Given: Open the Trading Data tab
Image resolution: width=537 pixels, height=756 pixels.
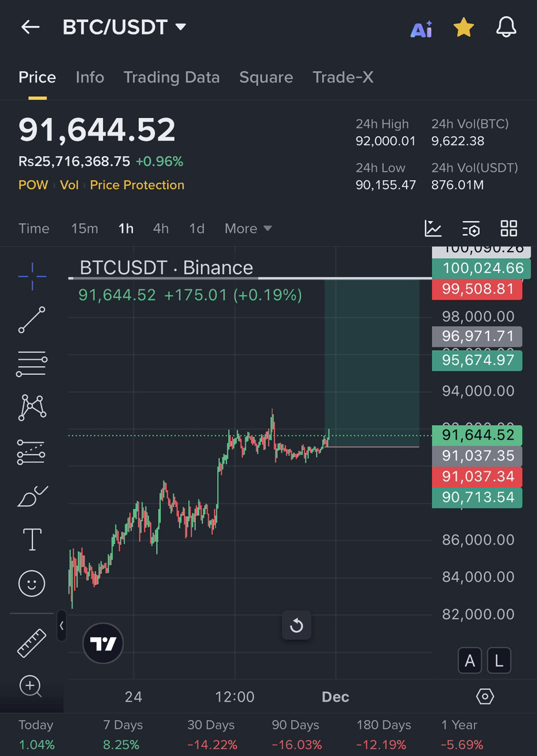Looking at the screenshot, I should 171,77.
